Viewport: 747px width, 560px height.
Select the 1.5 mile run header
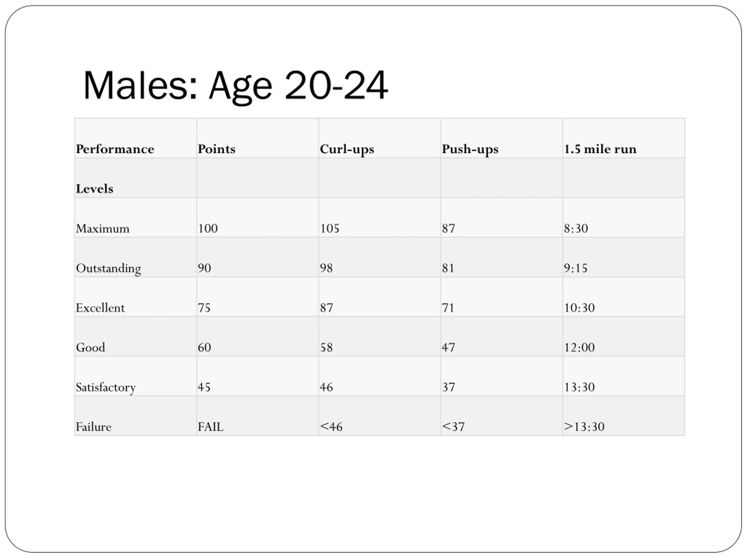point(600,149)
